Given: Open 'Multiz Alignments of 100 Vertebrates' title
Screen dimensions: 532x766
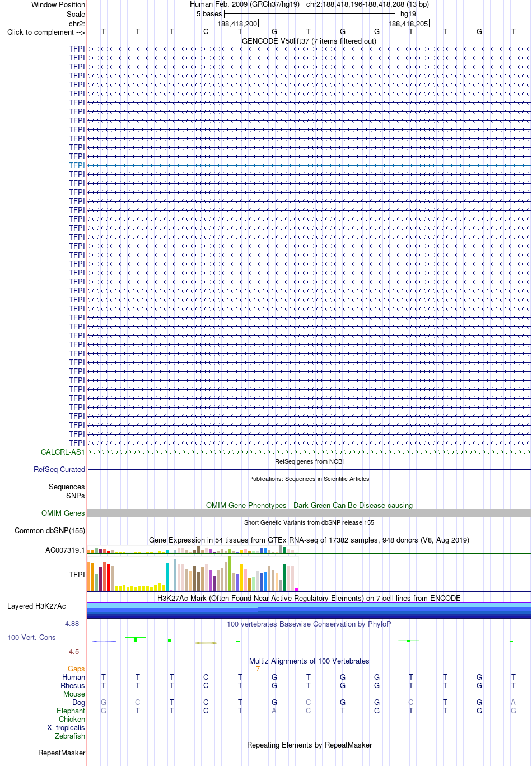Looking at the screenshot, I should click(x=309, y=661).
